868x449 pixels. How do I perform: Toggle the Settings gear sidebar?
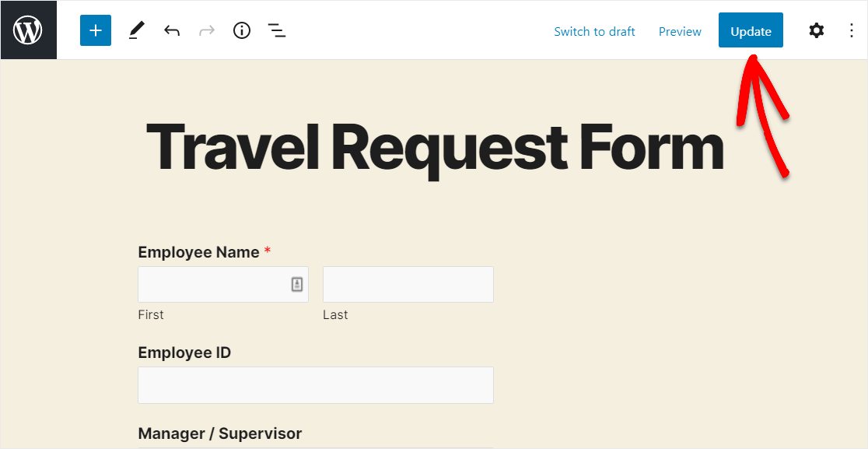point(816,31)
